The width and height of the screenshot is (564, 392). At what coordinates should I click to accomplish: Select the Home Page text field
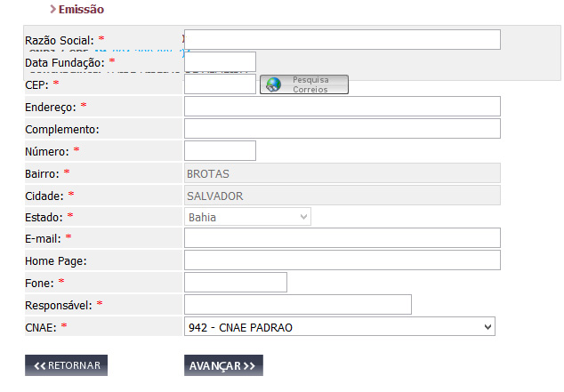pyautogui.click(x=342, y=260)
